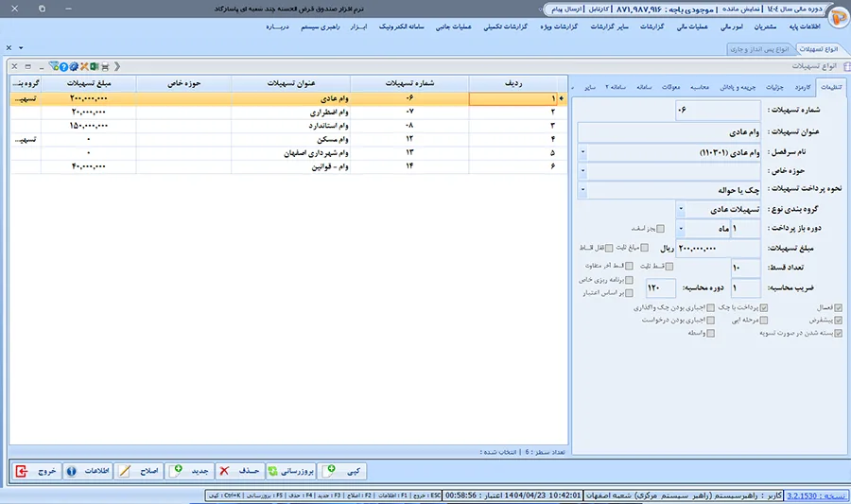Viewport: 851px width, 504px height.
Task: Enable the 'اجباری بودن درخواست' checkbox
Action: coord(710,321)
